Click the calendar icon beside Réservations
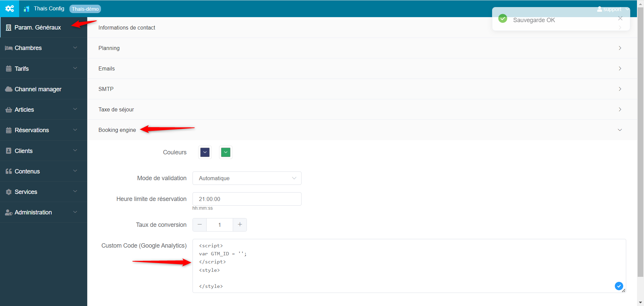Screen dimensions: 644x306 click(9, 130)
